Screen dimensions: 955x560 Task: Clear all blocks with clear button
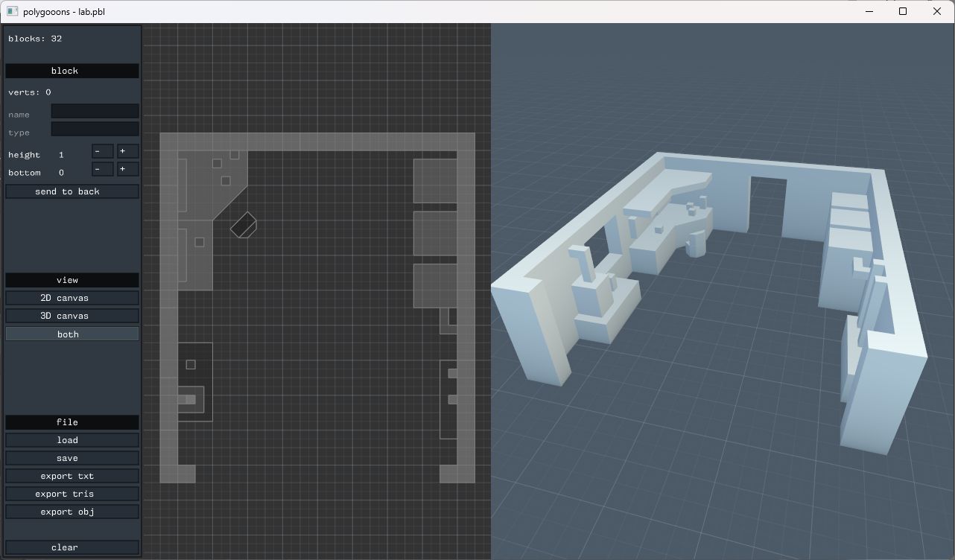72,547
